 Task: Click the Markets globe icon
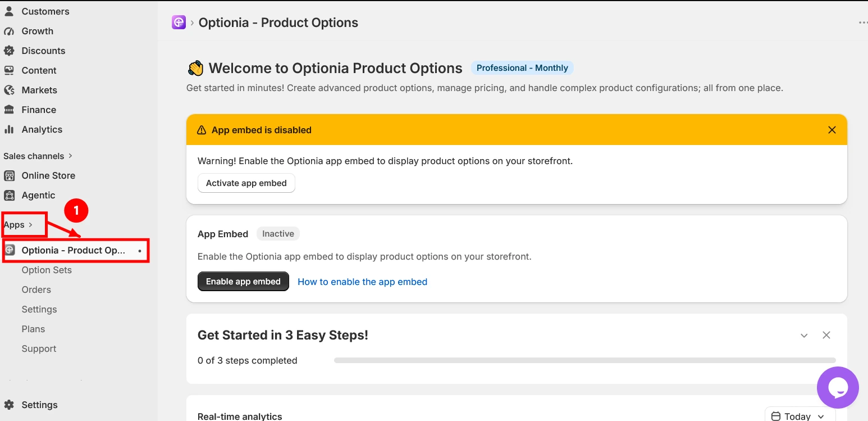pyautogui.click(x=9, y=90)
